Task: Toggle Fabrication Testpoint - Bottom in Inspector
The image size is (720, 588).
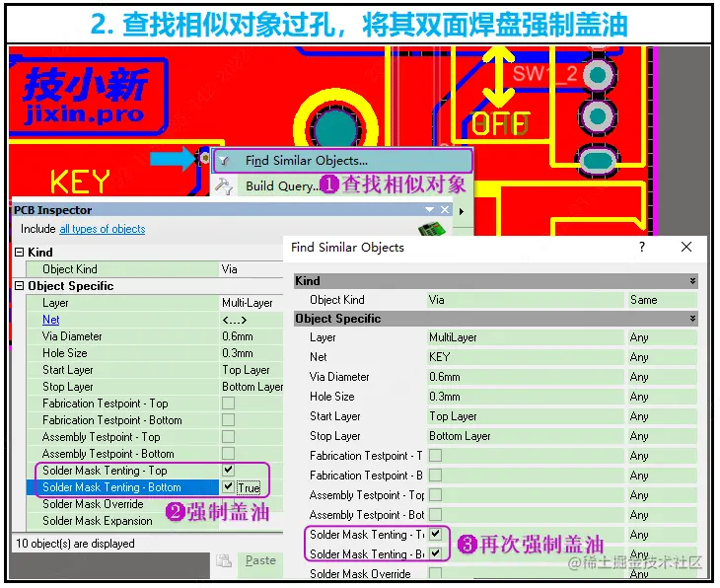Action: (228, 420)
